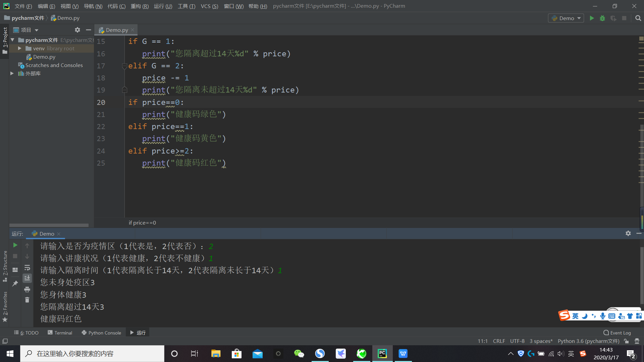Change the CRLF line separator setting
The width and height of the screenshot is (644, 362).
tap(499, 341)
